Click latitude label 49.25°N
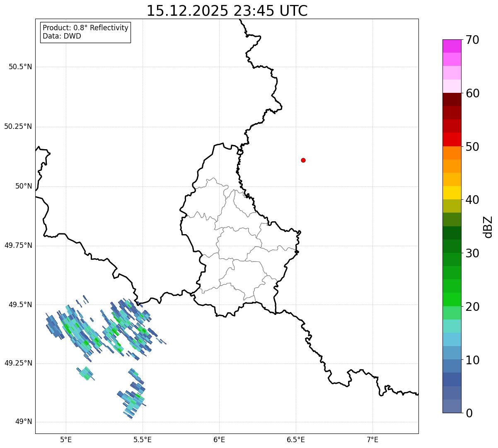 click(18, 363)
